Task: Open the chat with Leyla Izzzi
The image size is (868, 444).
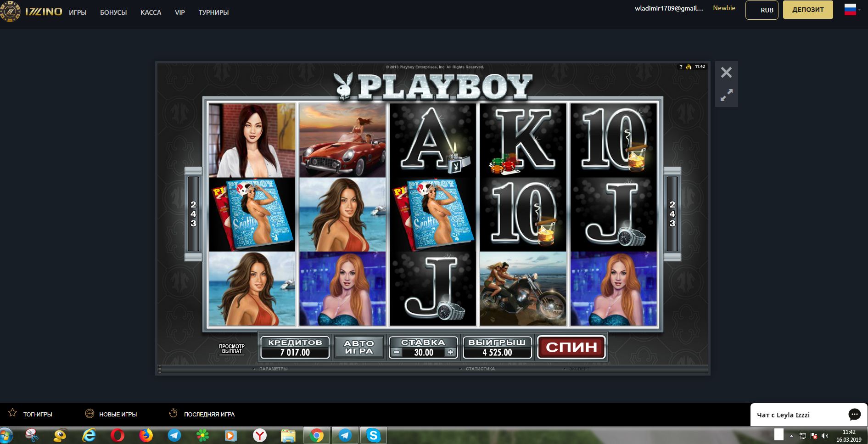Action: 783,415
